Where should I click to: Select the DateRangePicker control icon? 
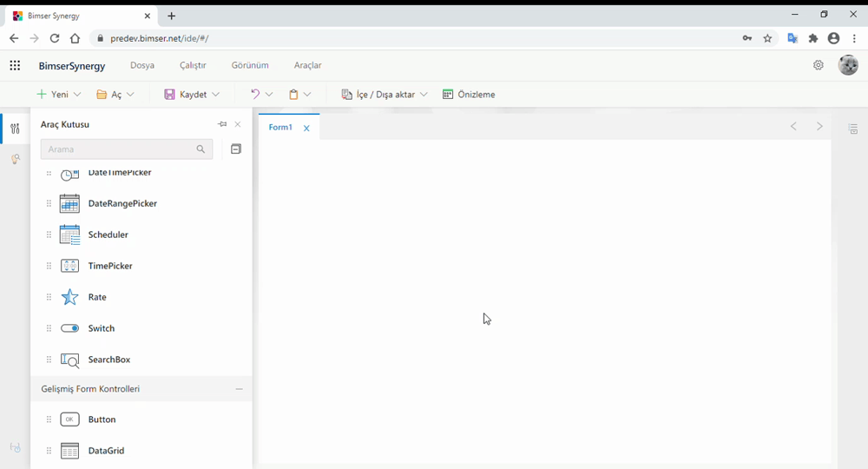point(69,204)
